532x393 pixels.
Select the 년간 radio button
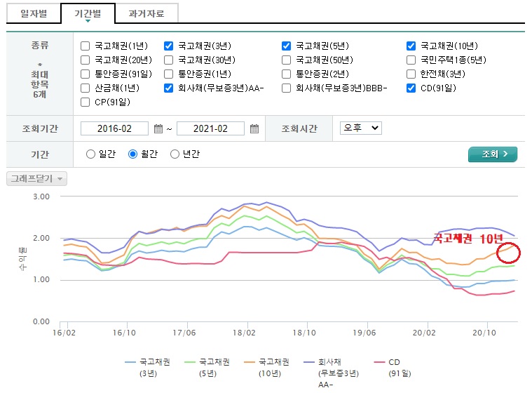[175, 154]
